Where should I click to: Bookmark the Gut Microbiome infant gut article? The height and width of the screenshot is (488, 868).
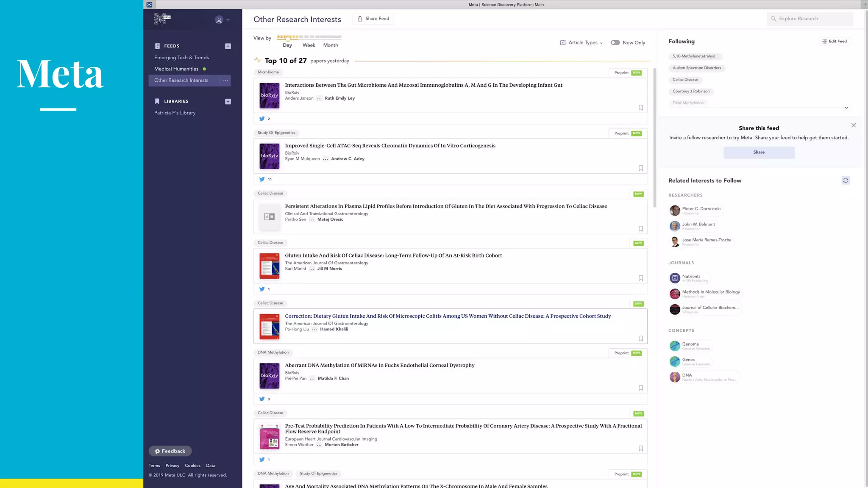click(x=641, y=108)
